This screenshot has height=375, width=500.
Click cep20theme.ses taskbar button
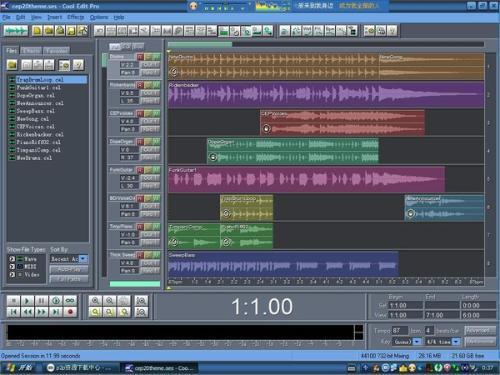(x=160, y=368)
